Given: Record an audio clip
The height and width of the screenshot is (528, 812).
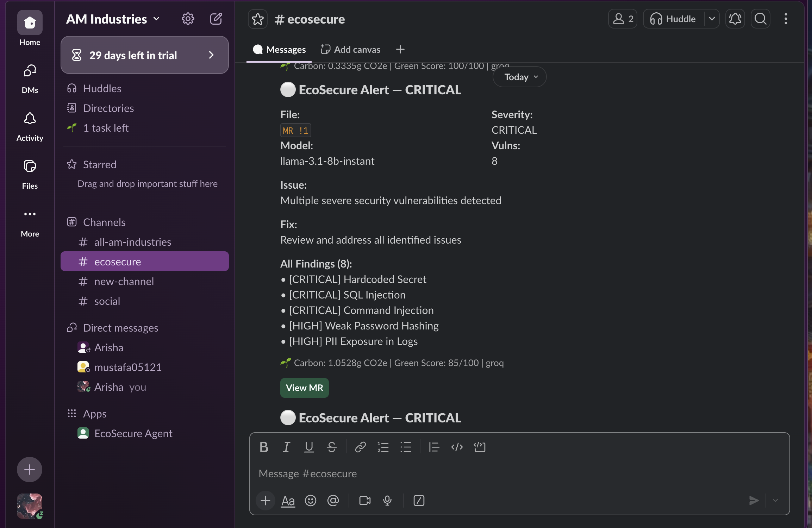Looking at the screenshot, I should tap(387, 501).
